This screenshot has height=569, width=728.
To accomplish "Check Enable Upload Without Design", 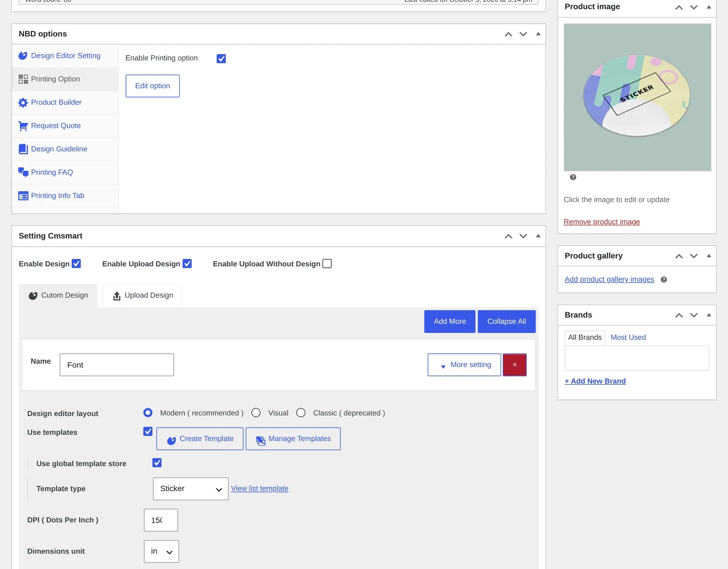I will point(327,264).
